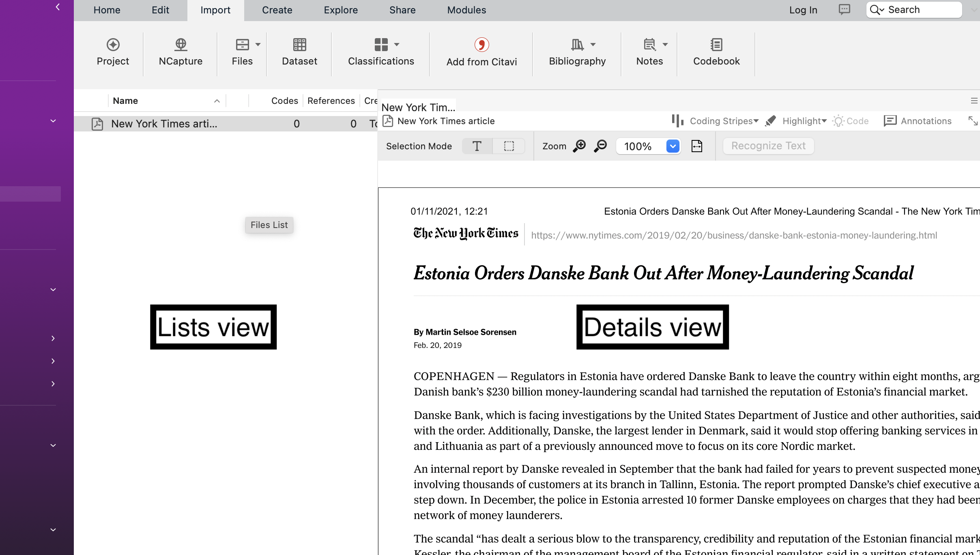Image resolution: width=980 pixels, height=555 pixels.
Task: Click the zoom out magnifier
Action: pos(600,146)
